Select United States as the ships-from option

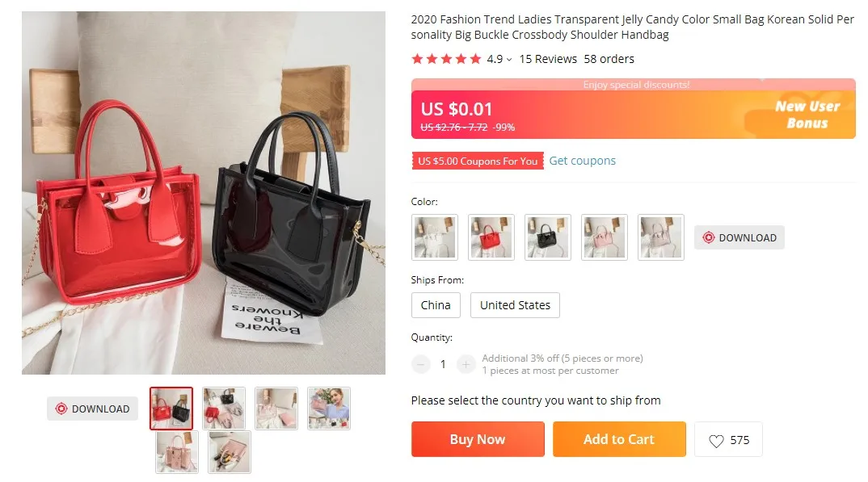515,305
